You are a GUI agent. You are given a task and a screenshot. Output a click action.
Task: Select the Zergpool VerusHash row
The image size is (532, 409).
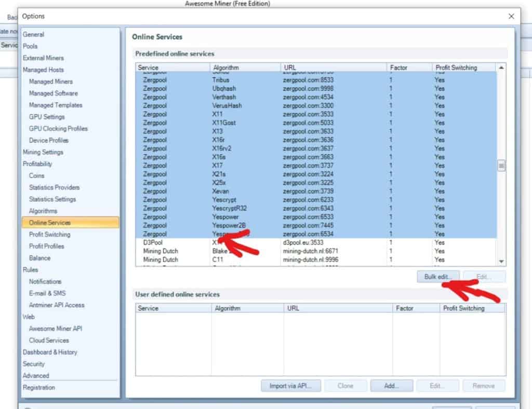point(316,106)
